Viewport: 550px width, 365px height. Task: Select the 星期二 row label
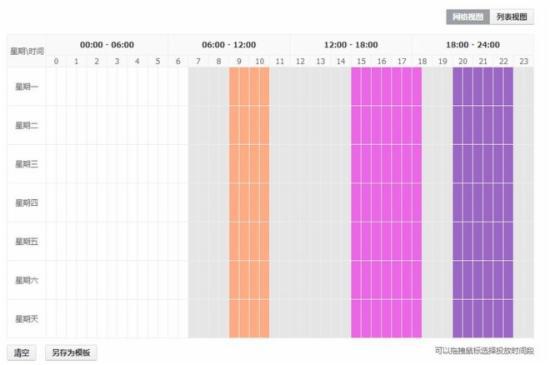[x=27, y=125]
